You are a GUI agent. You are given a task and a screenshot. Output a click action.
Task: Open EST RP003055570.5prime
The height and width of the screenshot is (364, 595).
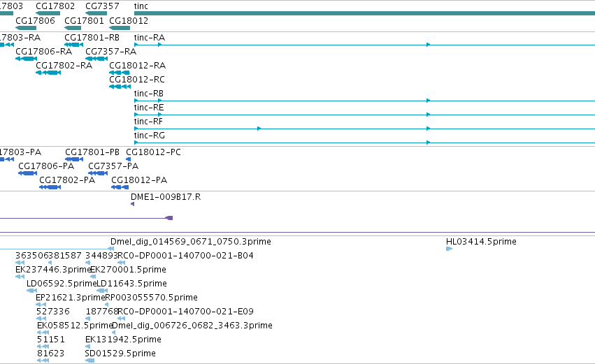(152, 298)
